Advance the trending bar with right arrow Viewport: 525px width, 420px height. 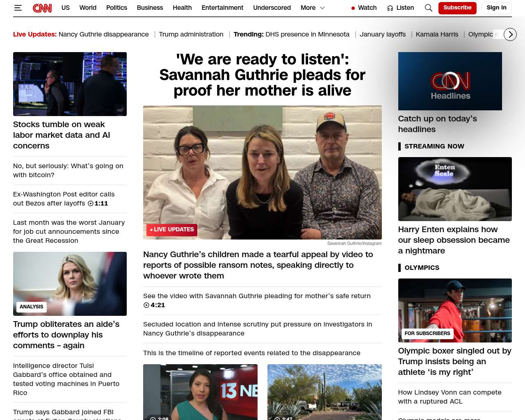(510, 34)
